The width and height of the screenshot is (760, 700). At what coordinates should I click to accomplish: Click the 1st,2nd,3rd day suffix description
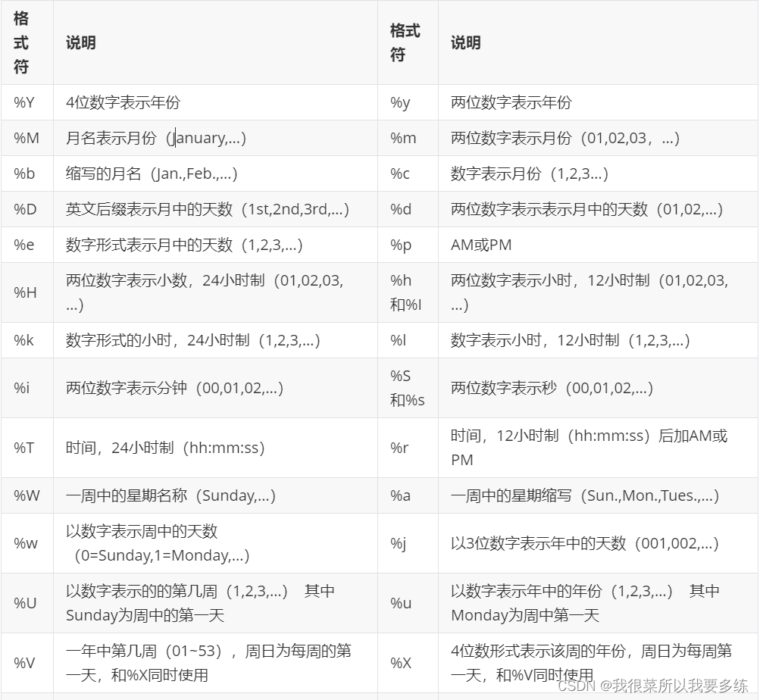coord(208,209)
